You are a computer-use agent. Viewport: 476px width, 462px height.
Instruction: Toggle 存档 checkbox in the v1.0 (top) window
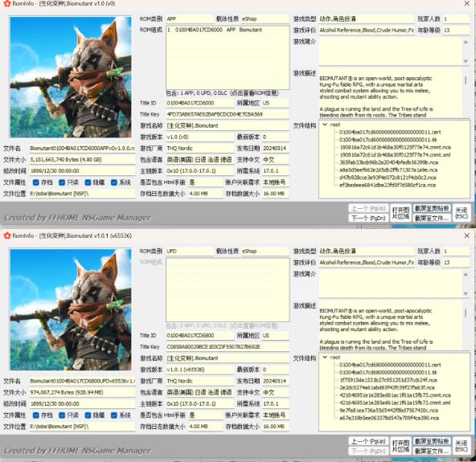36,182
